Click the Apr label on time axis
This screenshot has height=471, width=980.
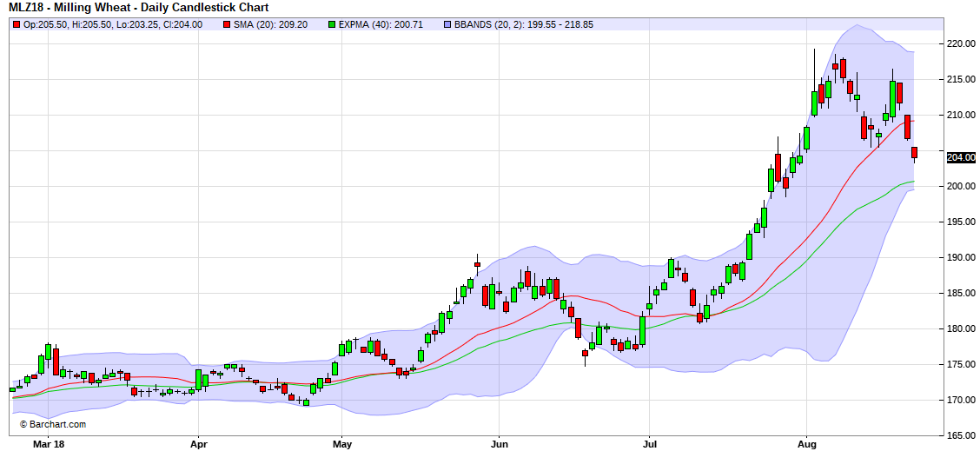coord(198,444)
